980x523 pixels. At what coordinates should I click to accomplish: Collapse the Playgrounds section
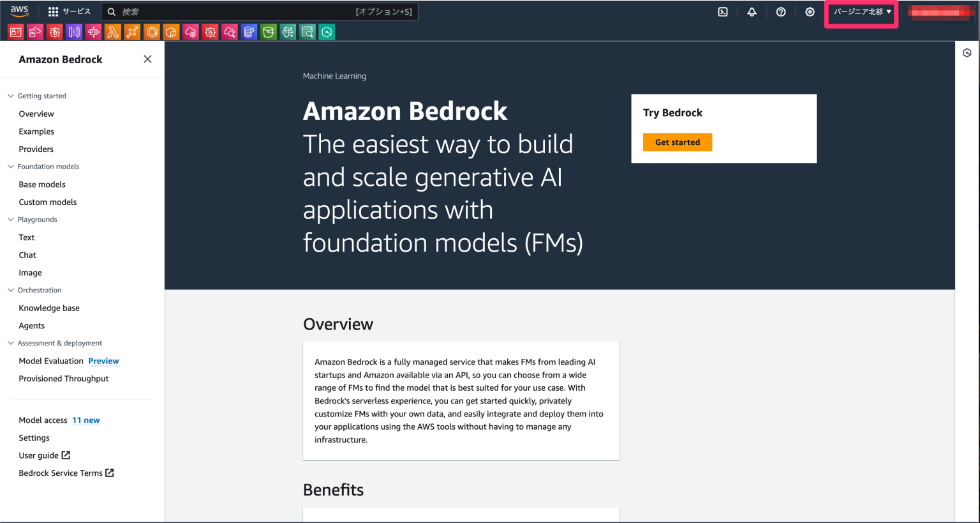(x=10, y=219)
